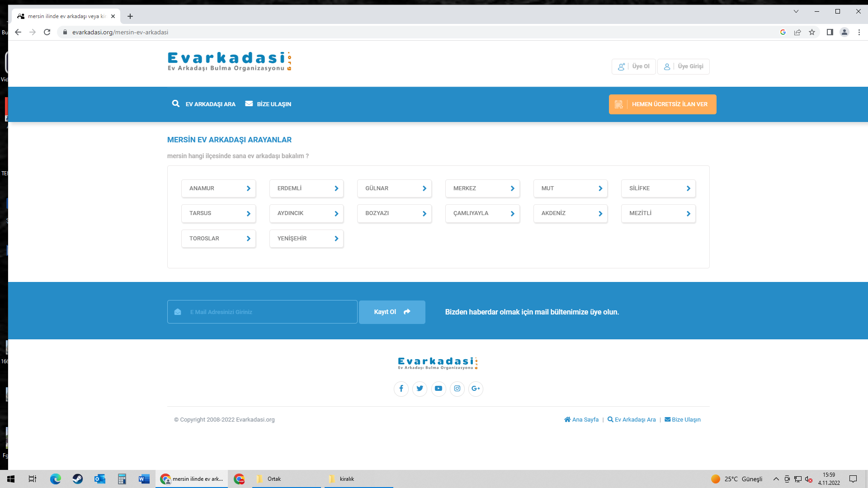Click the Share this page icon
This screenshot has width=868, height=488.
click(x=797, y=32)
